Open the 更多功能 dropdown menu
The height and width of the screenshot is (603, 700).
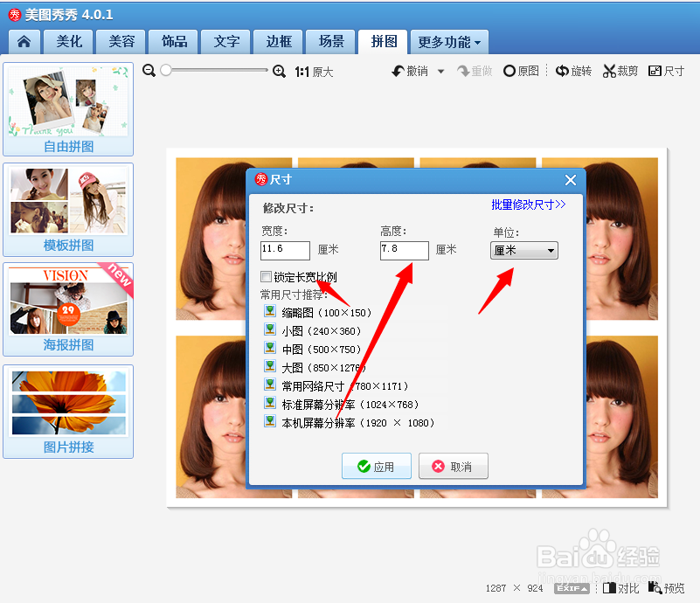pos(448,41)
